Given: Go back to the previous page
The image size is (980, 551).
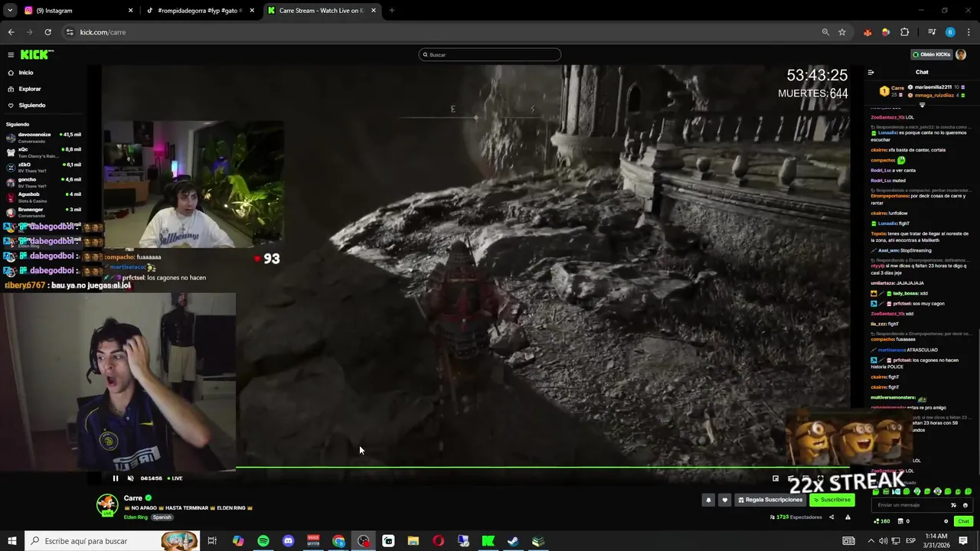Looking at the screenshot, I should (x=11, y=32).
